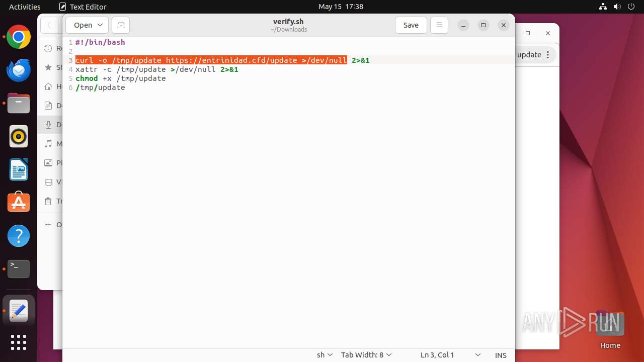Click the network status icon
Screen dimensions: 644x362
603,7
